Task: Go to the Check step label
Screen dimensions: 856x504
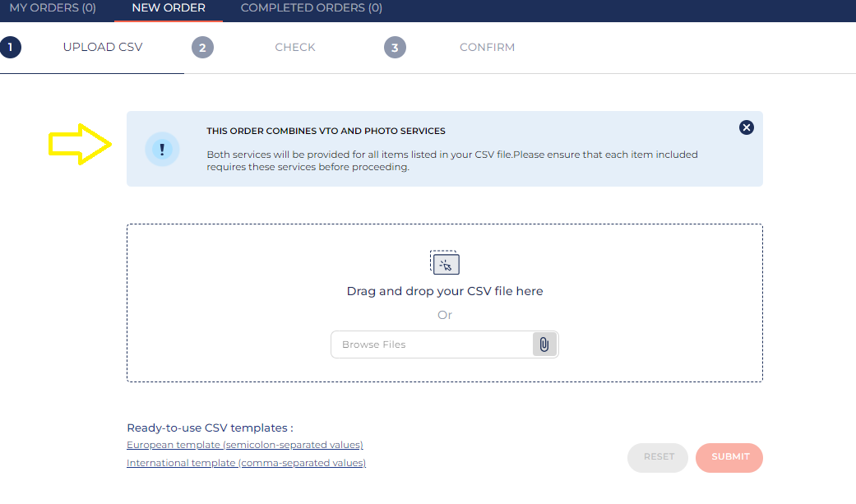Action: coord(295,48)
